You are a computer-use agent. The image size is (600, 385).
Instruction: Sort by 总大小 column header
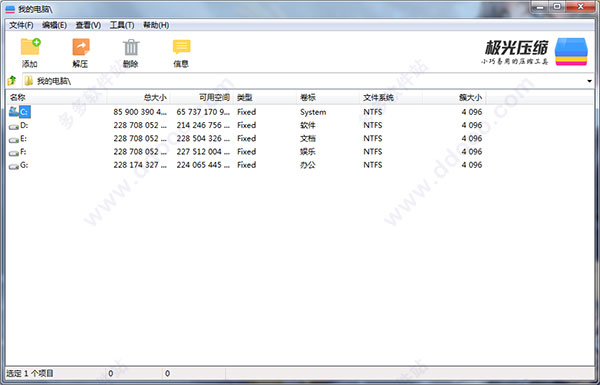[x=139, y=98]
